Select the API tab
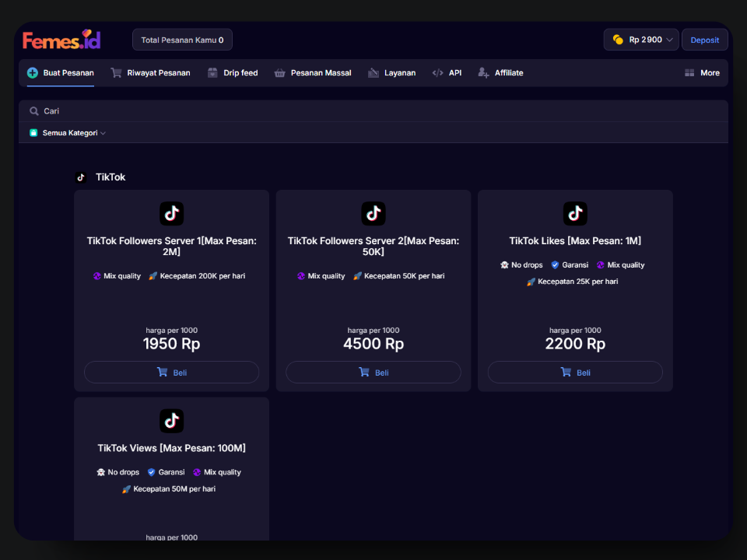This screenshot has width=747, height=560. 447,73
